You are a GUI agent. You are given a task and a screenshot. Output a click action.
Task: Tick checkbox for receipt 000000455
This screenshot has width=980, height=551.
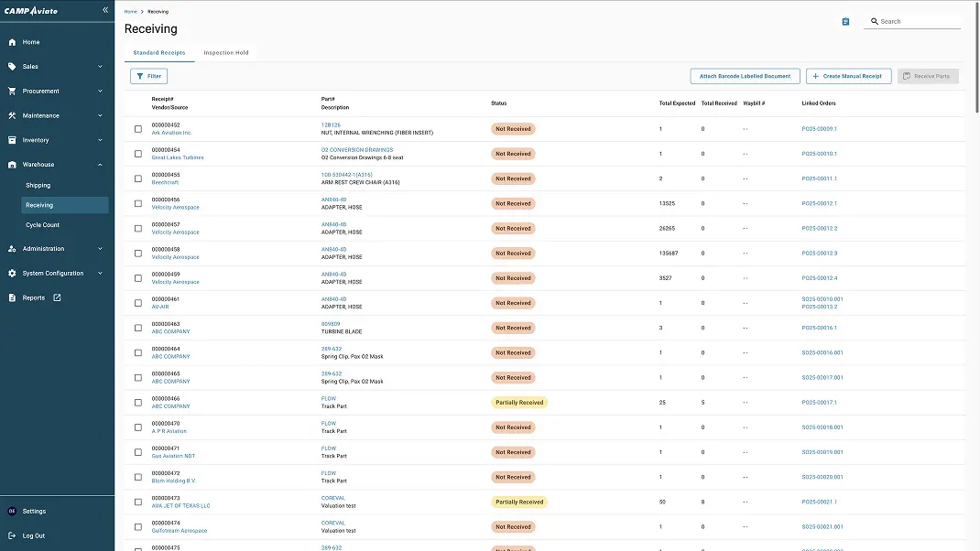tap(138, 178)
